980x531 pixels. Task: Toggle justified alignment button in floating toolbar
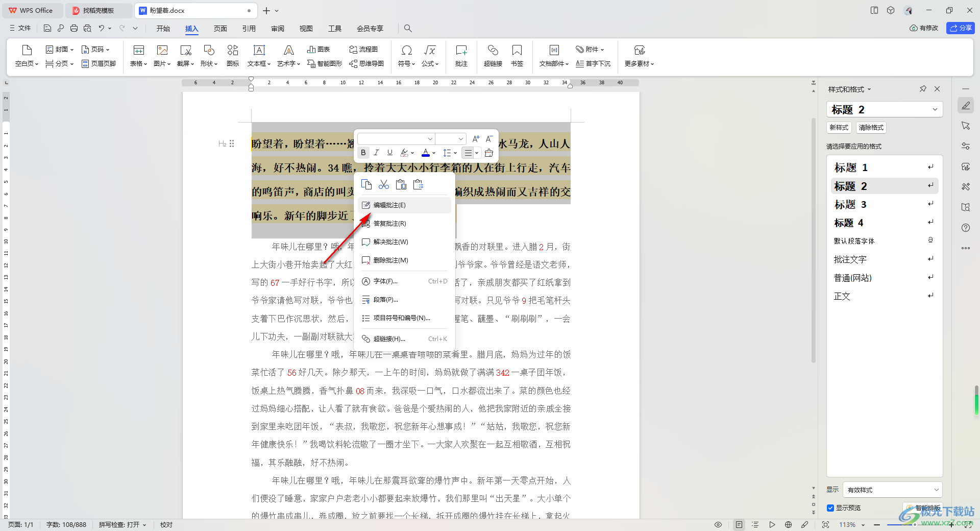coord(468,153)
